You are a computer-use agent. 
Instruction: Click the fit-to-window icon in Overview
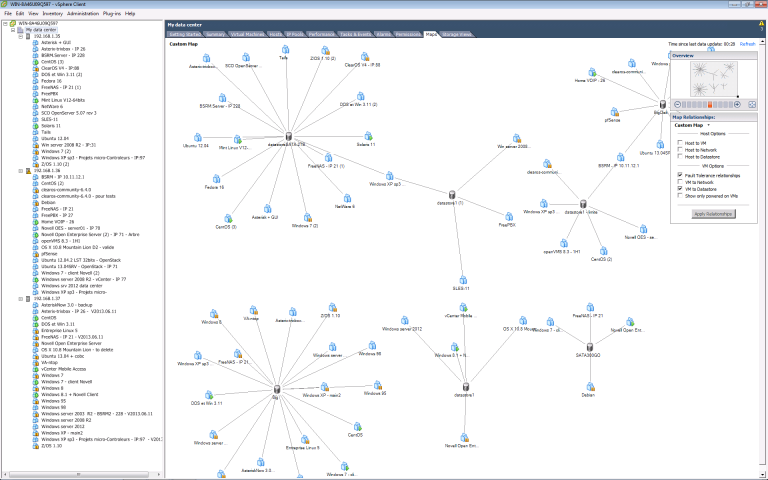tap(752, 104)
